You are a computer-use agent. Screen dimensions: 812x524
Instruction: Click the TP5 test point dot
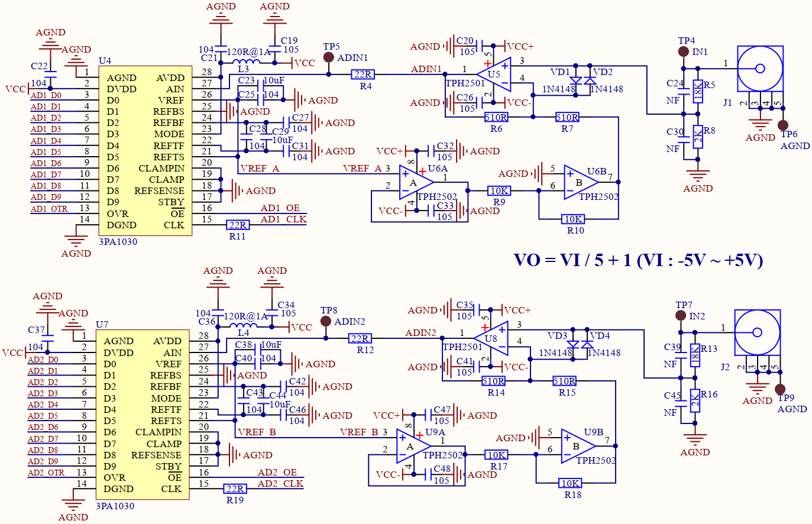coord(329,57)
